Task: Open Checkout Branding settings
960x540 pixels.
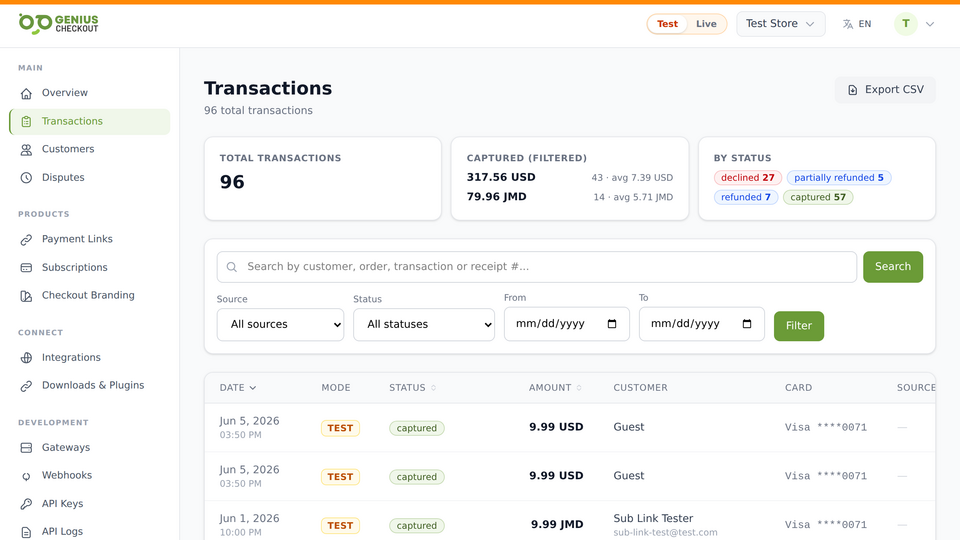Action: (90, 296)
